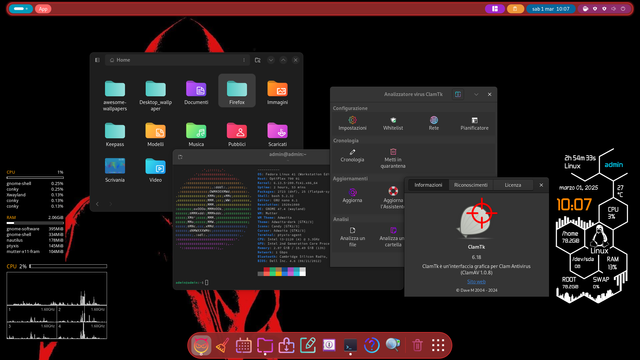
Task: Click the Files forward navigation arrow
Action: [x=111, y=204]
